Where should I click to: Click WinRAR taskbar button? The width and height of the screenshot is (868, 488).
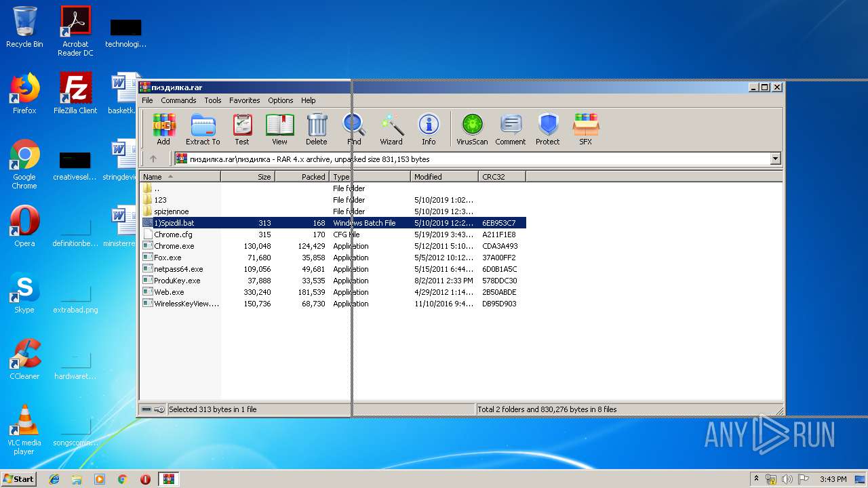[x=168, y=479]
